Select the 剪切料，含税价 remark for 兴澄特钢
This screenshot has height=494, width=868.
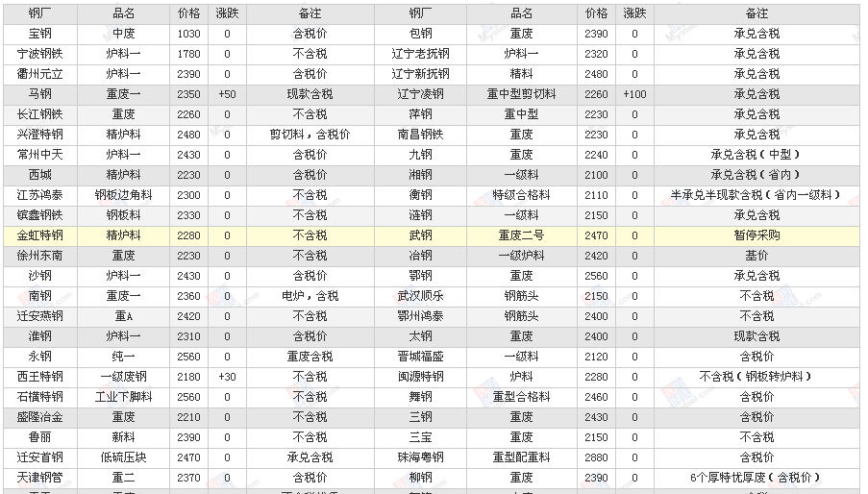(310, 135)
